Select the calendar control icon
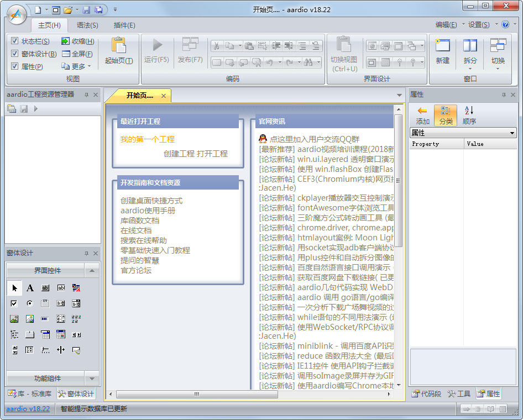Image resolution: width=523 pixels, height=420 pixels. [x=61, y=334]
